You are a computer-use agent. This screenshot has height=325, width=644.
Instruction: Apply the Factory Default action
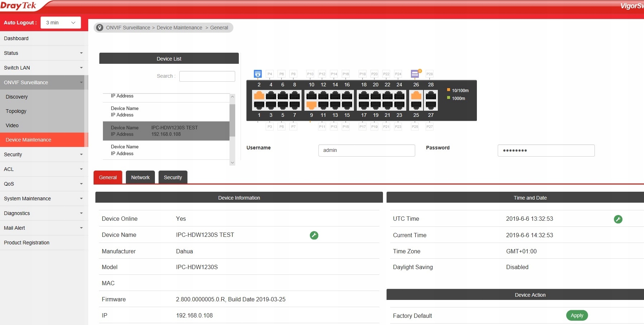point(577,315)
